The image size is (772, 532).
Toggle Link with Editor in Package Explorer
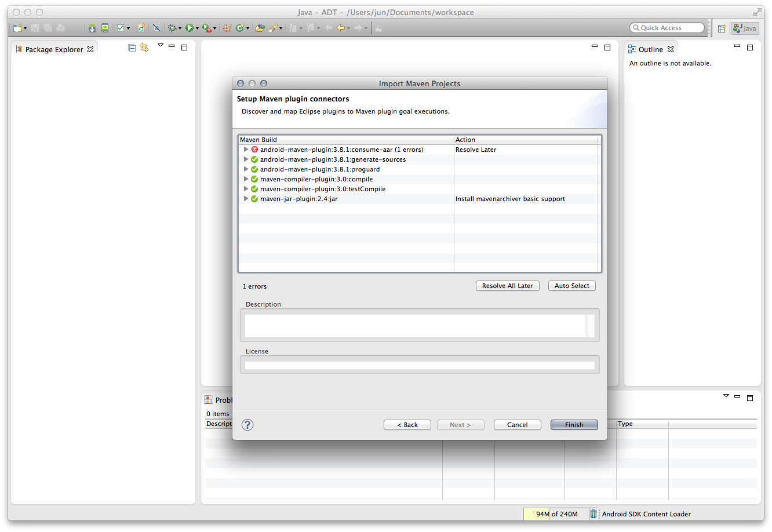[144, 48]
